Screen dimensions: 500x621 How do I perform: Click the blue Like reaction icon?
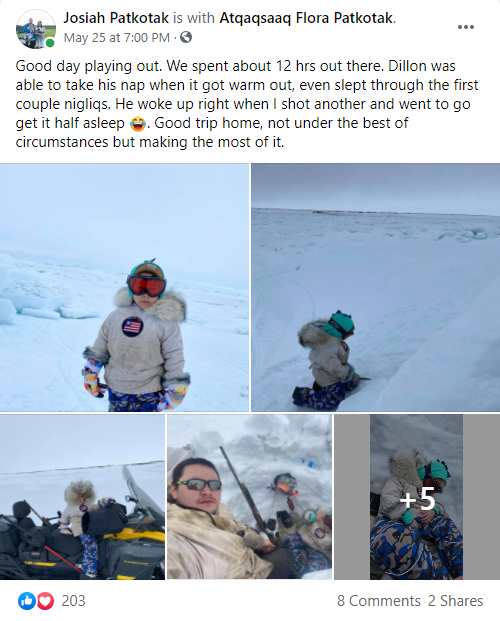click(27, 601)
